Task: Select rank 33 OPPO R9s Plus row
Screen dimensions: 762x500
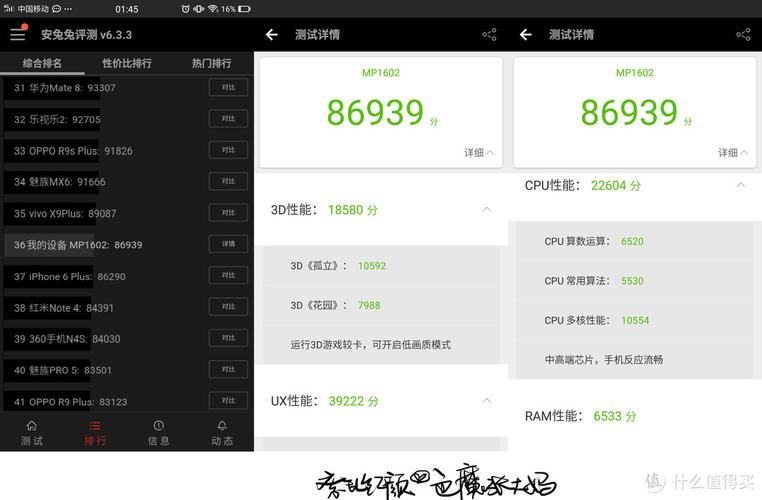Action: (126, 151)
